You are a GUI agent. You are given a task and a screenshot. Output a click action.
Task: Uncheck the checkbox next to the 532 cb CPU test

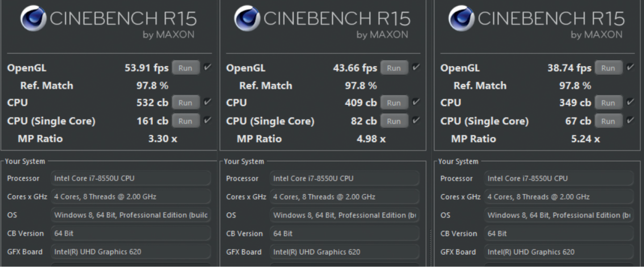207,102
